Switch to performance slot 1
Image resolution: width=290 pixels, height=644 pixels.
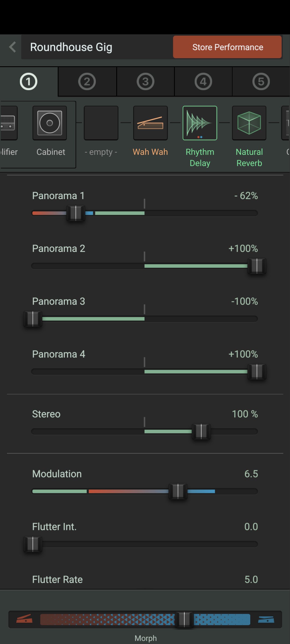[x=28, y=82]
